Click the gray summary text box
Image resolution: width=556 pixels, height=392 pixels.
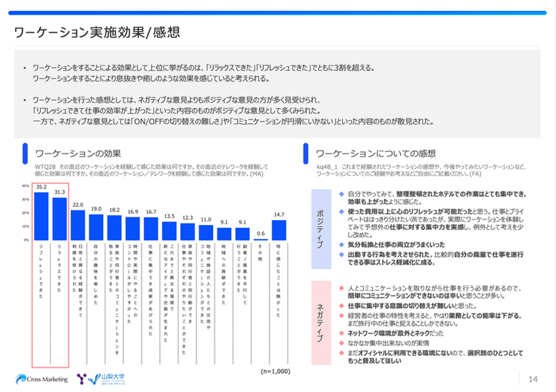[x=277, y=94]
